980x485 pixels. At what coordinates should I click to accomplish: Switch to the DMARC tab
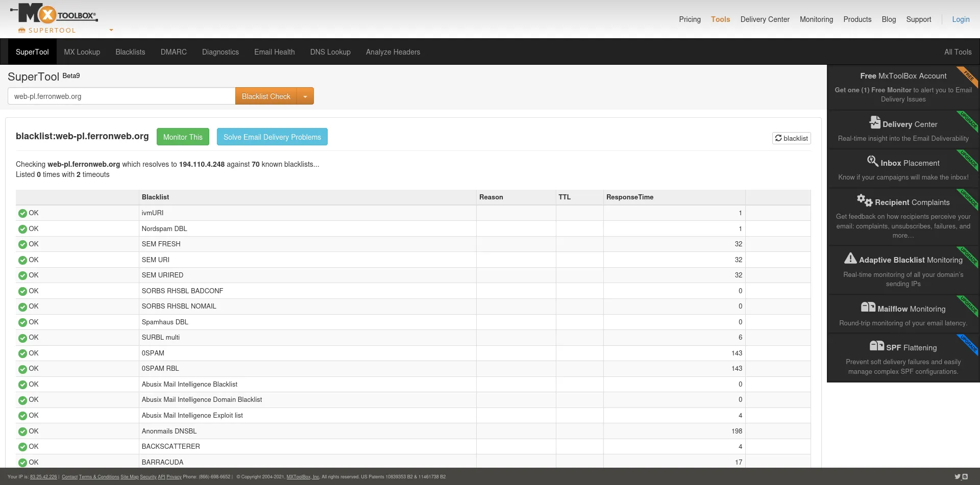point(173,52)
